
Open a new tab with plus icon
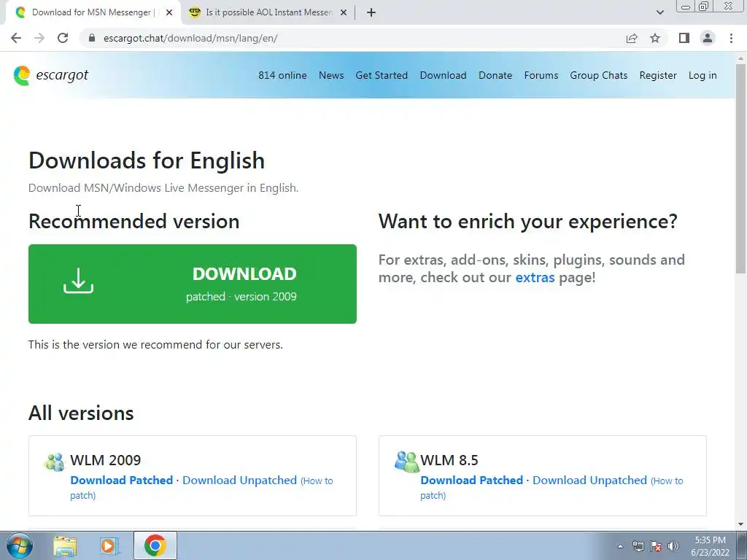pyautogui.click(x=371, y=12)
